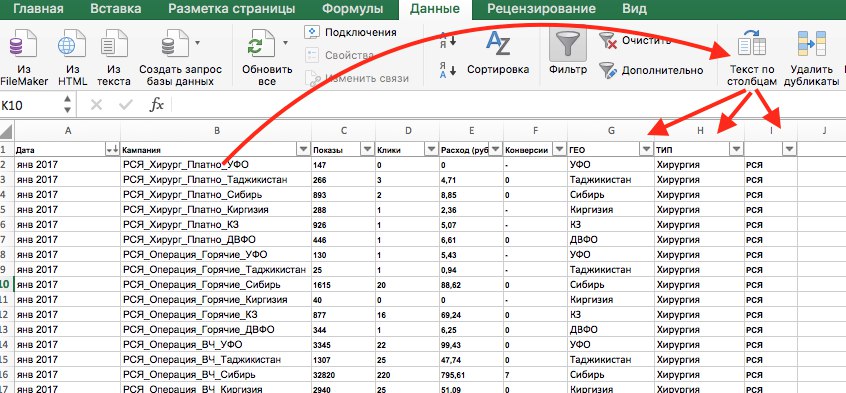
Task: Click Расход cell value 88,62
Action: point(471,284)
